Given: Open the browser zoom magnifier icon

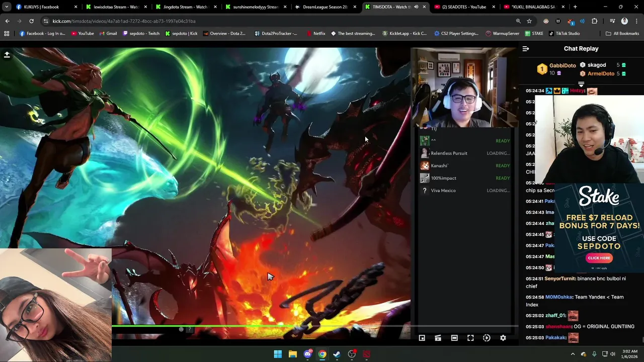Looking at the screenshot, I should [x=518, y=21].
